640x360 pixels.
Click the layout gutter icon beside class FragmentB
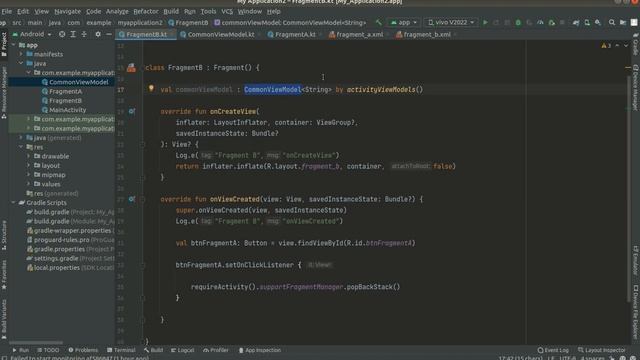131,68
